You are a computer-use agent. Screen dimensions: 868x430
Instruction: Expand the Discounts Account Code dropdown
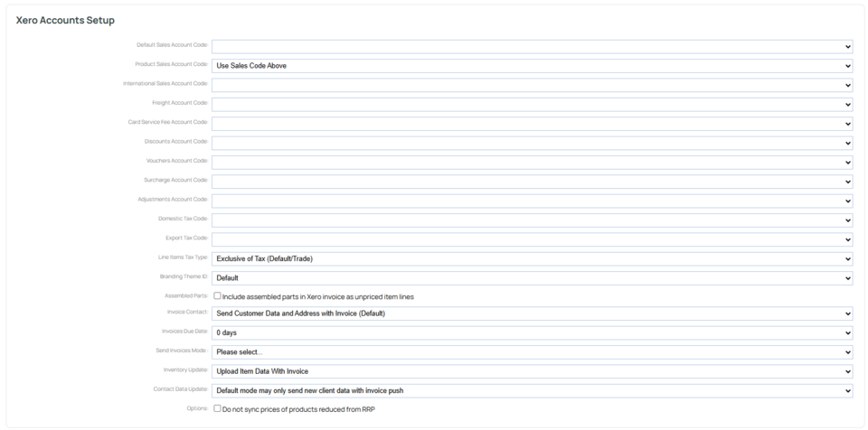point(532,143)
